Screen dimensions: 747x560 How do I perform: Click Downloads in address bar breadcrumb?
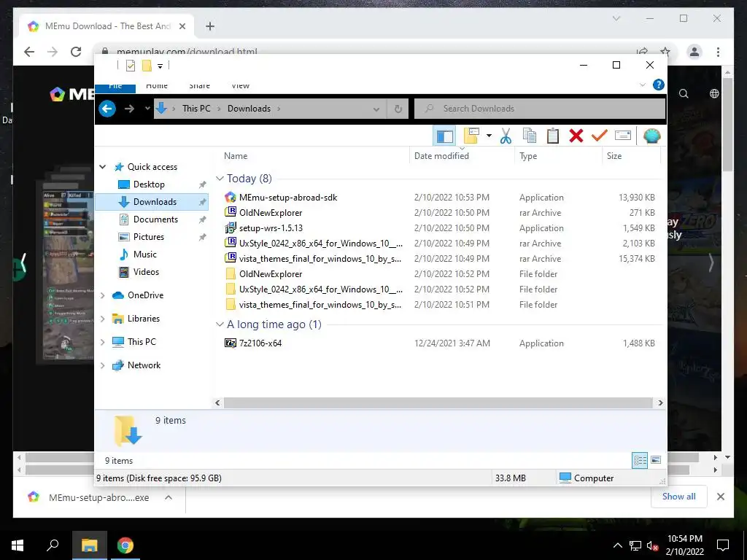click(x=249, y=109)
